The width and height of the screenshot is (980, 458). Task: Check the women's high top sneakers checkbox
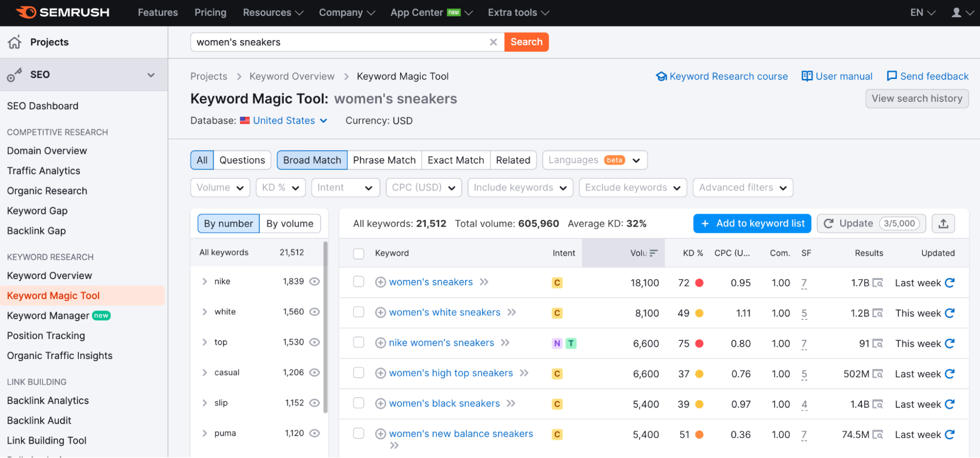tap(359, 373)
